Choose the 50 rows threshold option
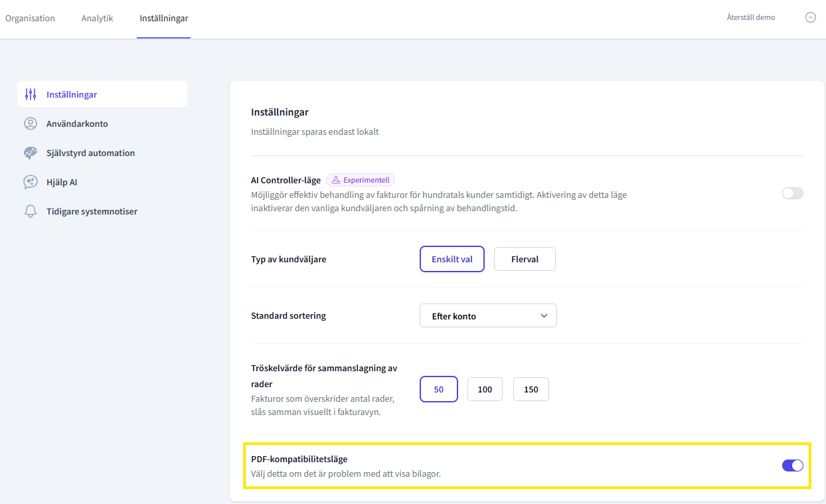826x504 pixels. (x=438, y=389)
